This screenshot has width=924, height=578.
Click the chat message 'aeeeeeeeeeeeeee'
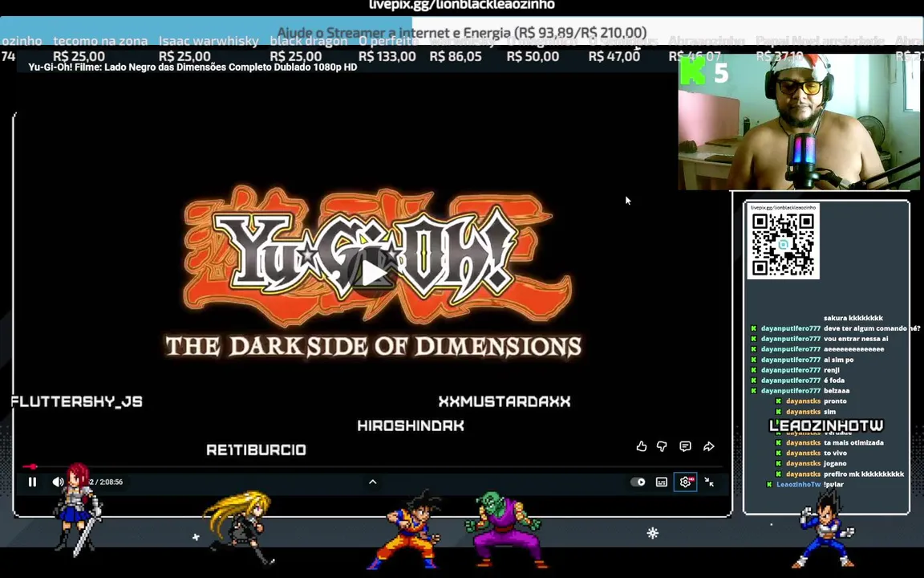tap(854, 349)
